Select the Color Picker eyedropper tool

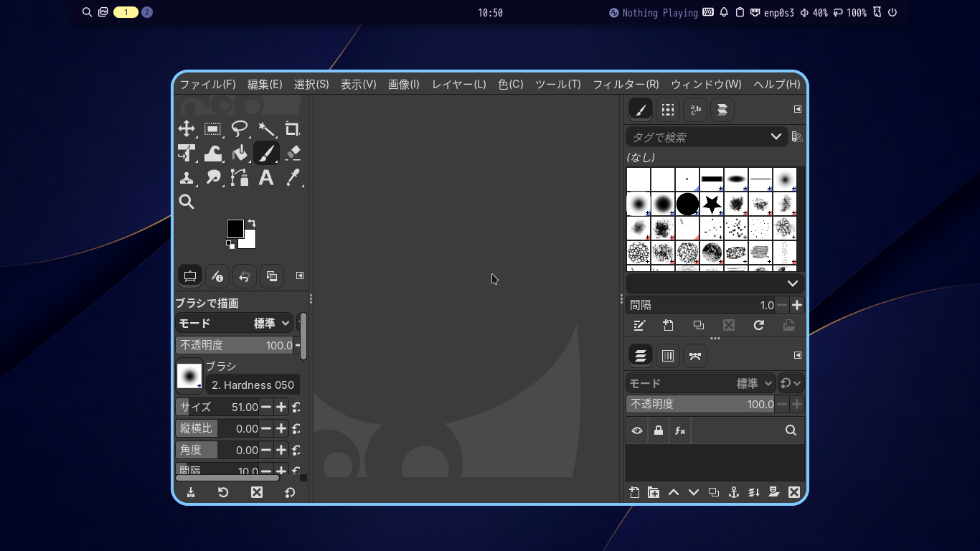(292, 177)
